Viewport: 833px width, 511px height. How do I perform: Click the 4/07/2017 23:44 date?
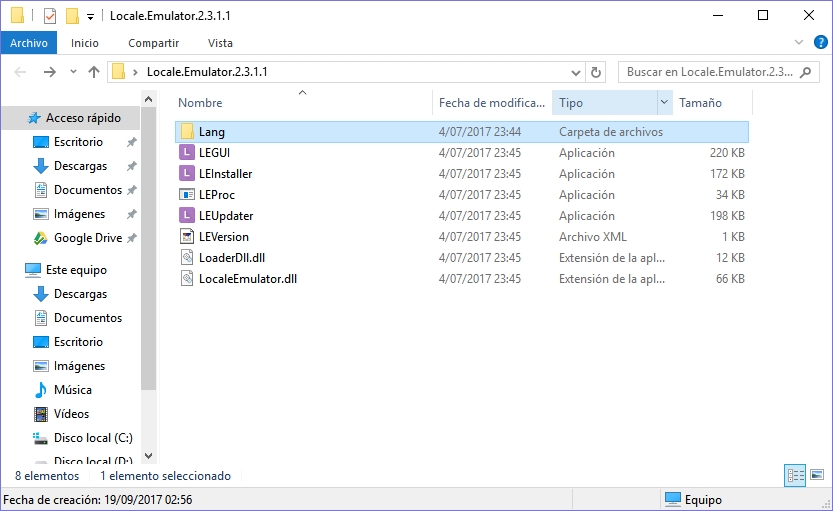[480, 132]
